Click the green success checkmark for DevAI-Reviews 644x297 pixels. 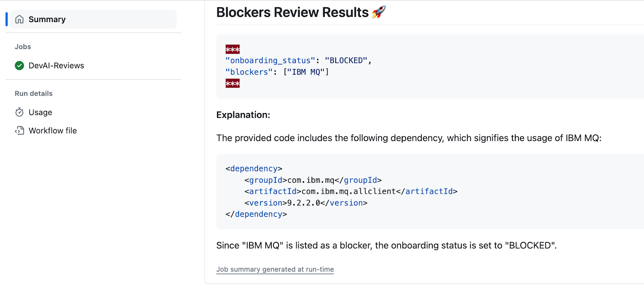coord(19,66)
